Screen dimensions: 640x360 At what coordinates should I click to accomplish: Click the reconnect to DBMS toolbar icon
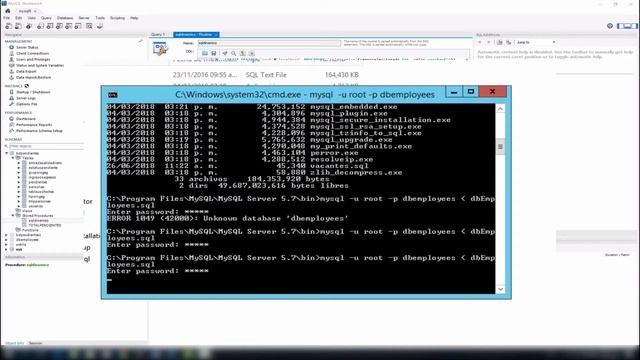[x=100, y=26]
